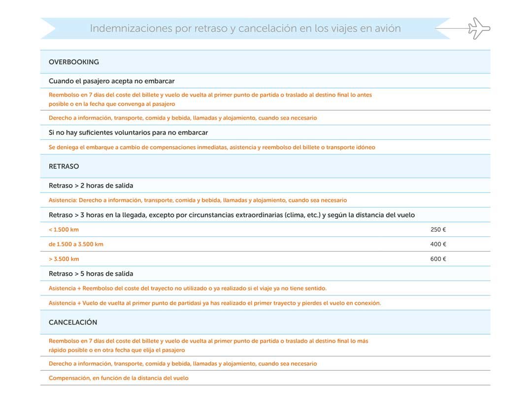
Task: Open the CANCELACIÓN section header
Action: coord(73,322)
